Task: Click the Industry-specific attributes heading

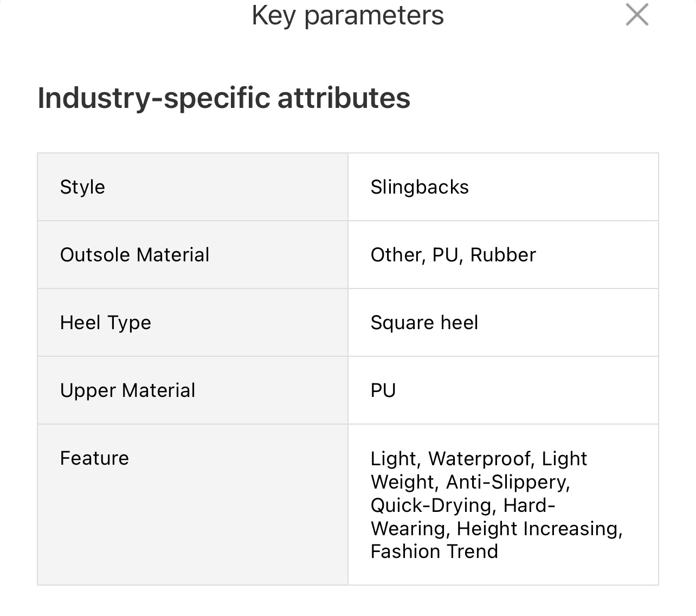Action: click(223, 98)
